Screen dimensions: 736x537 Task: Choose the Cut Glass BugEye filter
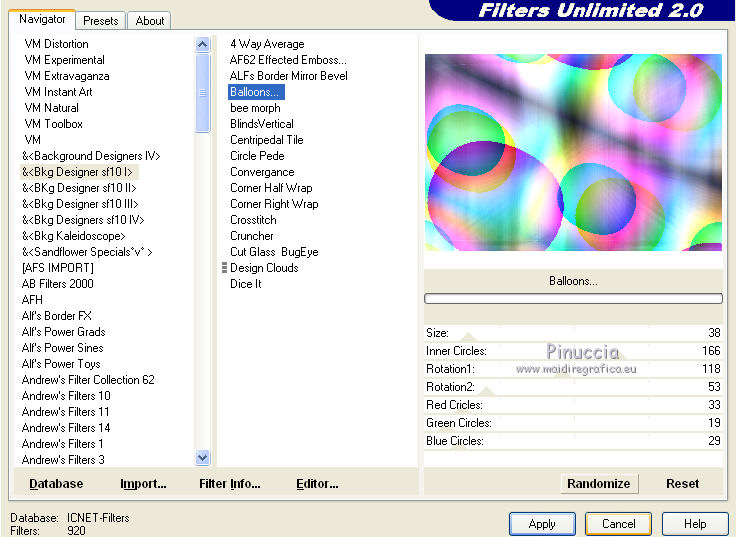[x=274, y=252]
